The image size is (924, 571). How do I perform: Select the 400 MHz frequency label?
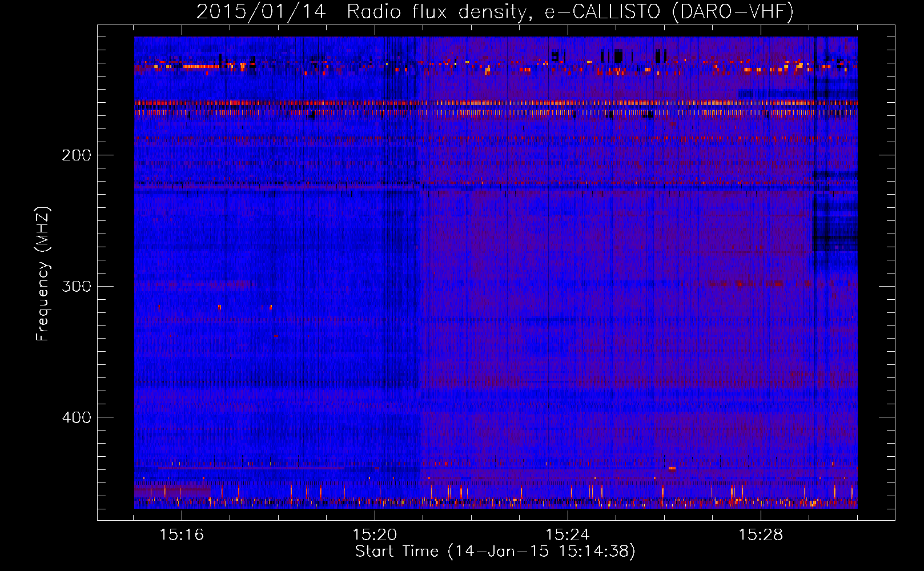pyautogui.click(x=76, y=417)
